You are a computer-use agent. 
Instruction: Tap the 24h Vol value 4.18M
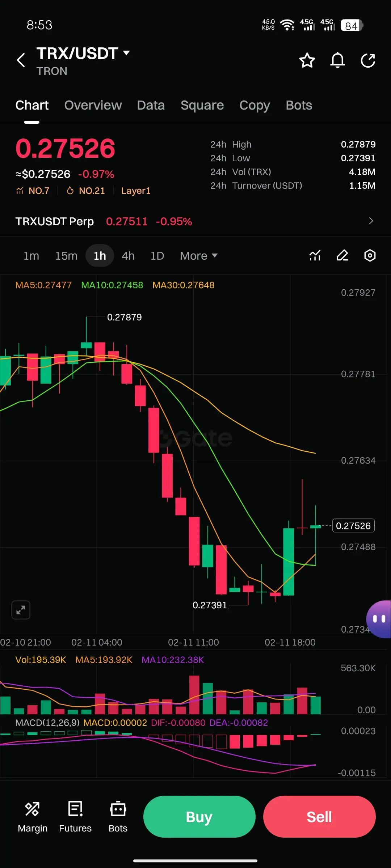click(362, 172)
